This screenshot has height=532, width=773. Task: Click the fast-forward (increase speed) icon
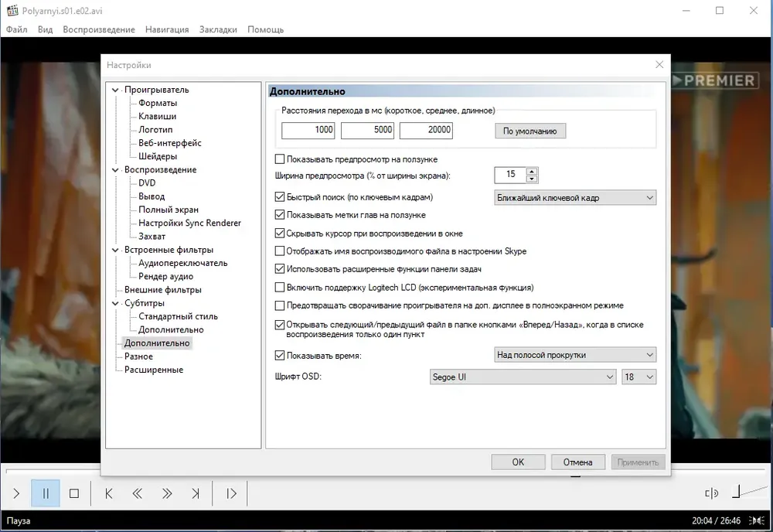pyautogui.click(x=167, y=493)
